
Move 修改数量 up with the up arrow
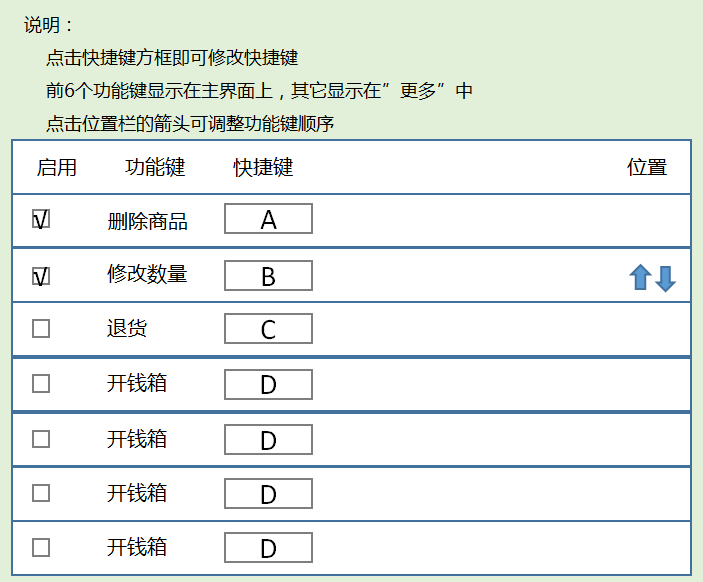click(640, 278)
